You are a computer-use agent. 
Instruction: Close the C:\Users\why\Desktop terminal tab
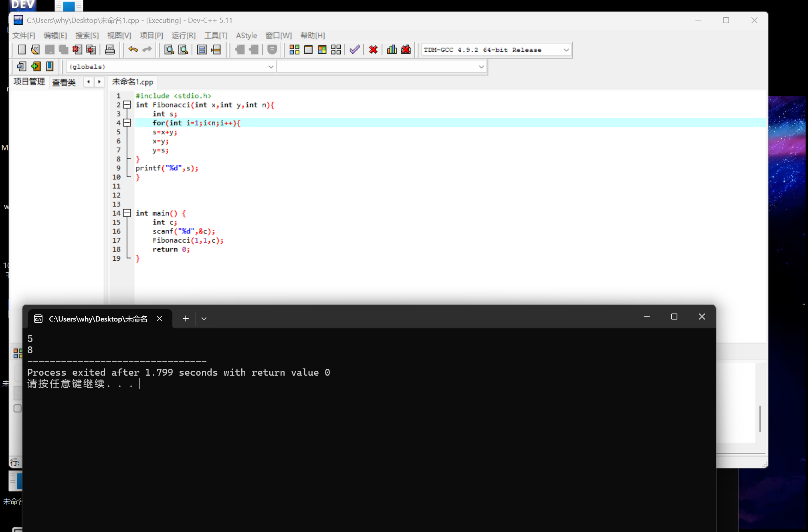tap(160, 319)
